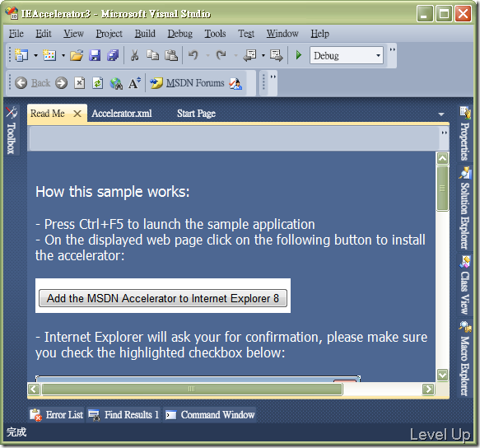Viewport: 480px width, 448px height.
Task: Open the Build menu
Action: click(x=145, y=34)
